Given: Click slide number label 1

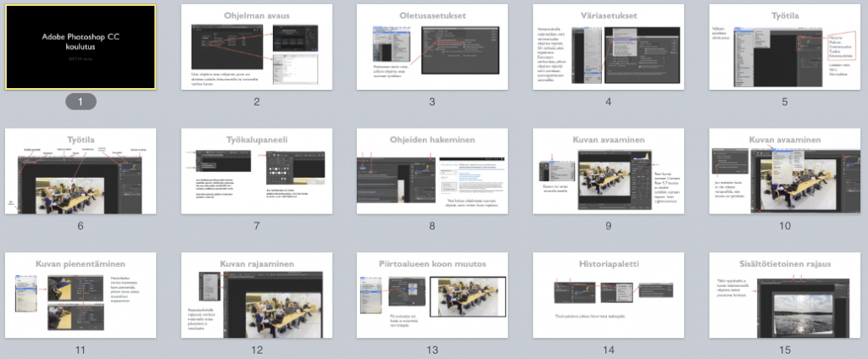Looking at the screenshot, I should [x=81, y=102].
